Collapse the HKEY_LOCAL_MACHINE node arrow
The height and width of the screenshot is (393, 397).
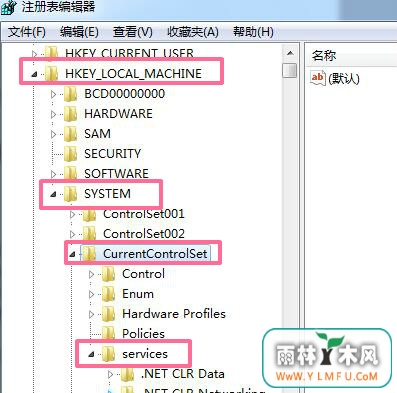pyautogui.click(x=34, y=74)
